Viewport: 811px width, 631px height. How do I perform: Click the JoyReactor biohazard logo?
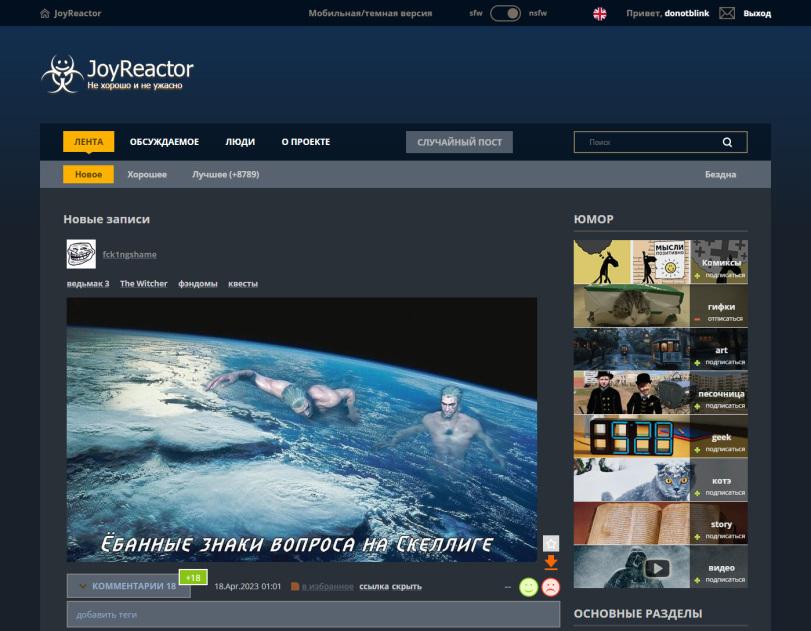pos(62,74)
